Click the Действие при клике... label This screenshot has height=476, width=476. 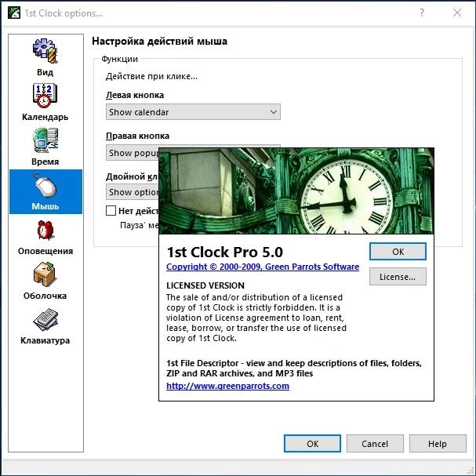[x=151, y=76]
